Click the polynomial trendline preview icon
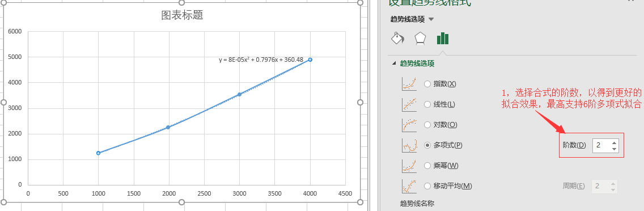 (x=409, y=145)
